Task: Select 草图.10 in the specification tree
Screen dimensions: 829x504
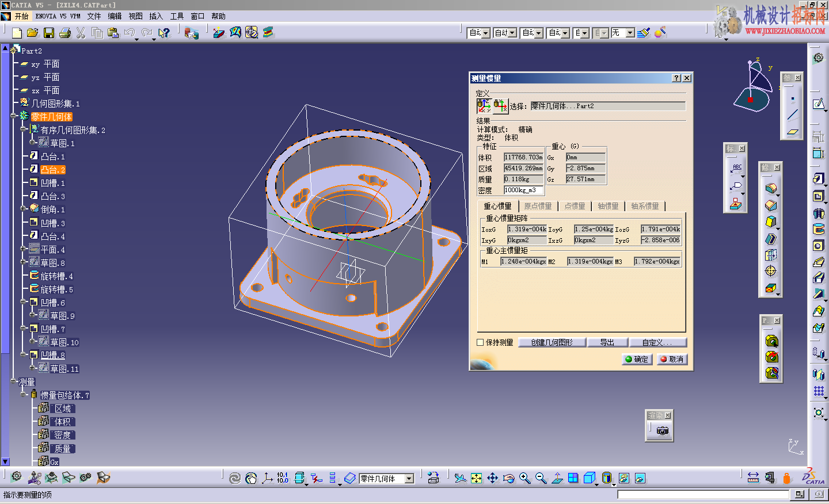Action: 64,342
